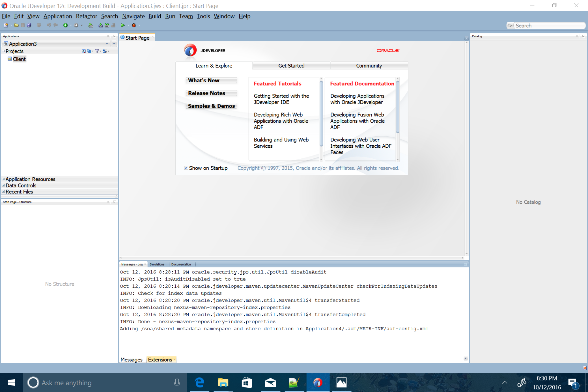Open the Refactor menu

[x=86, y=16]
